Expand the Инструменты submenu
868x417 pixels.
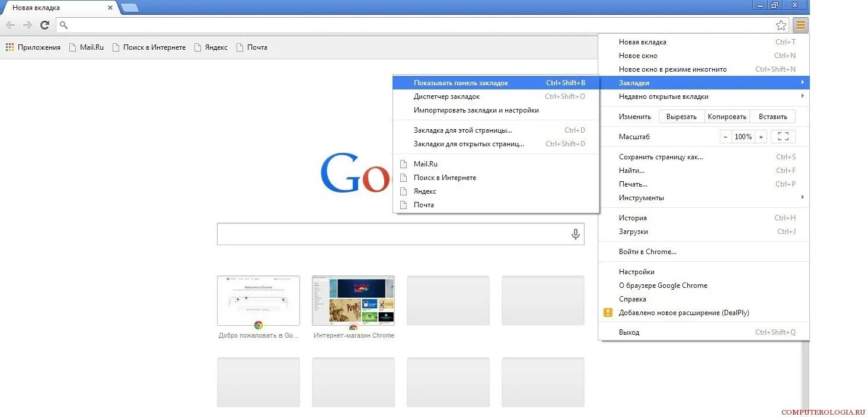(x=704, y=198)
